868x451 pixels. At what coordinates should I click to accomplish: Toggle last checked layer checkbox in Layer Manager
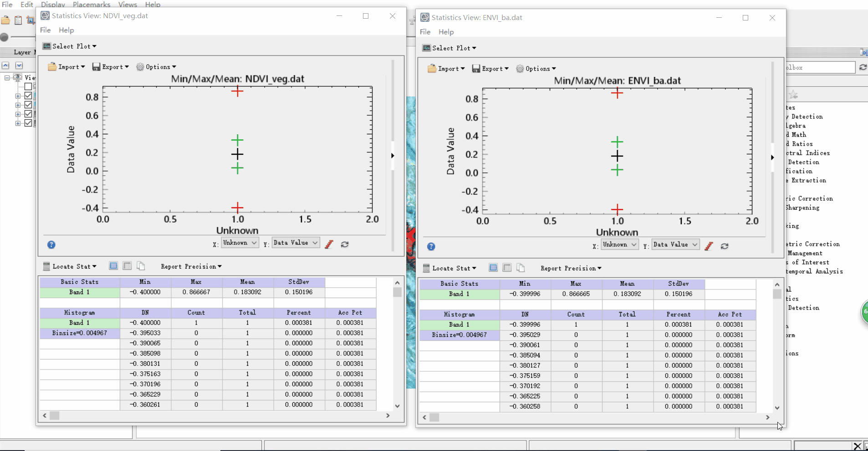pyautogui.click(x=28, y=123)
